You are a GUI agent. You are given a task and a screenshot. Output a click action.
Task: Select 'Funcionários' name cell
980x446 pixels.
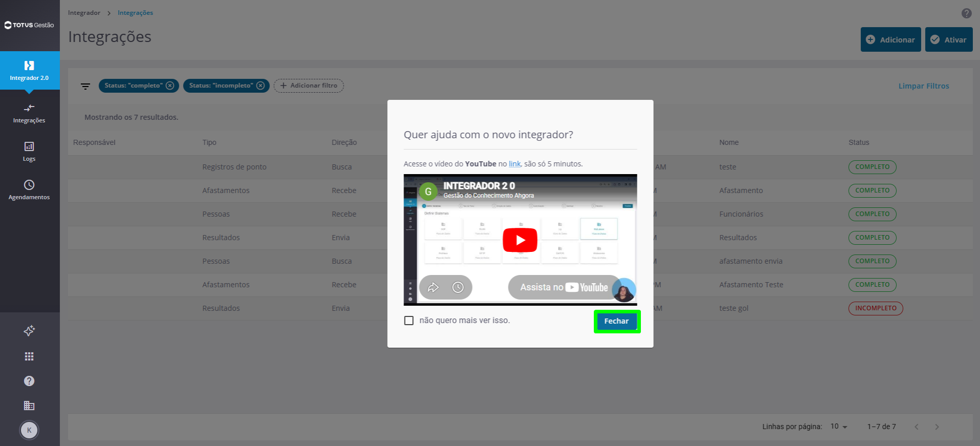click(x=741, y=214)
